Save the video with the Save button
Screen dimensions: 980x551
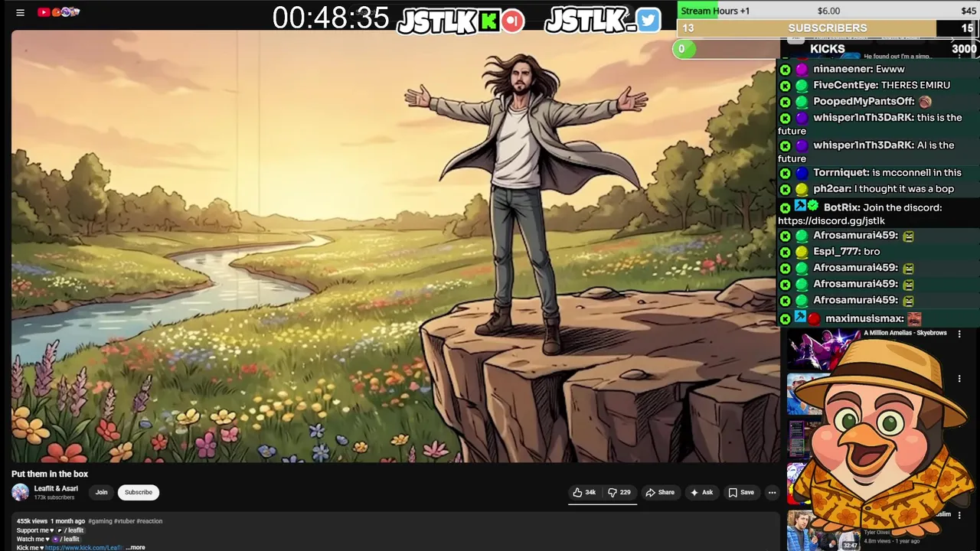(x=741, y=492)
